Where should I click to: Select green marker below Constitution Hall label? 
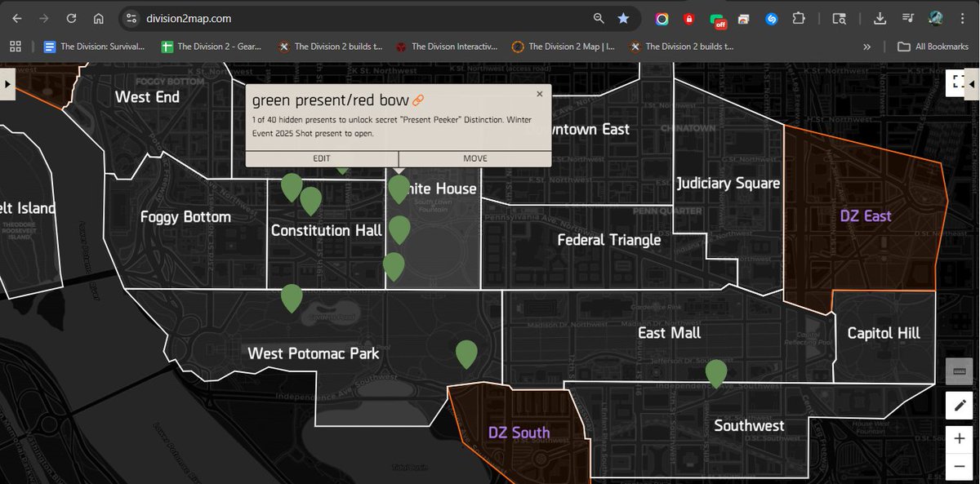[292, 298]
